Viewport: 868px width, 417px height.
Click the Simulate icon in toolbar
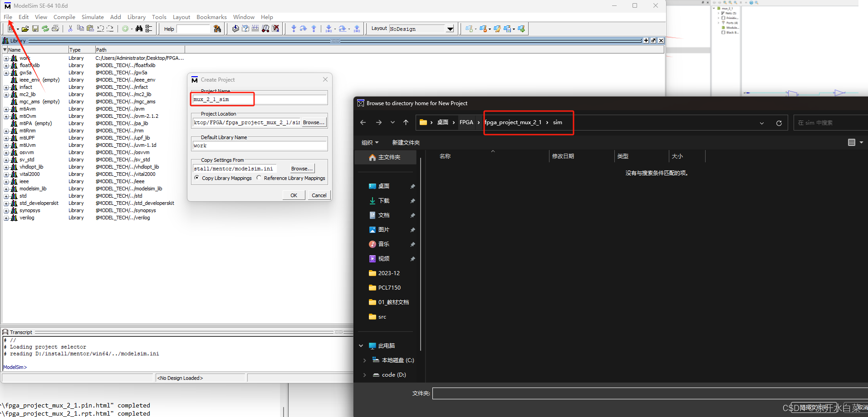click(x=265, y=29)
